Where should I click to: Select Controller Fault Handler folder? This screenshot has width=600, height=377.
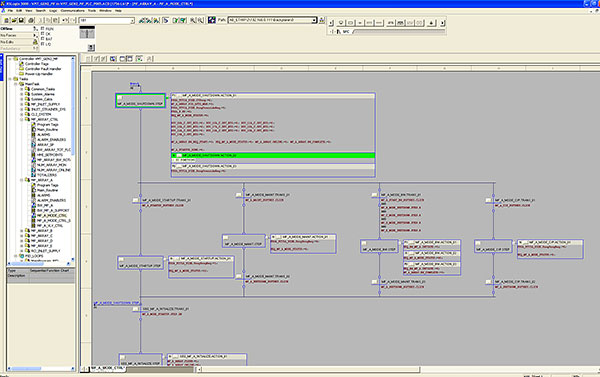click(x=43, y=69)
